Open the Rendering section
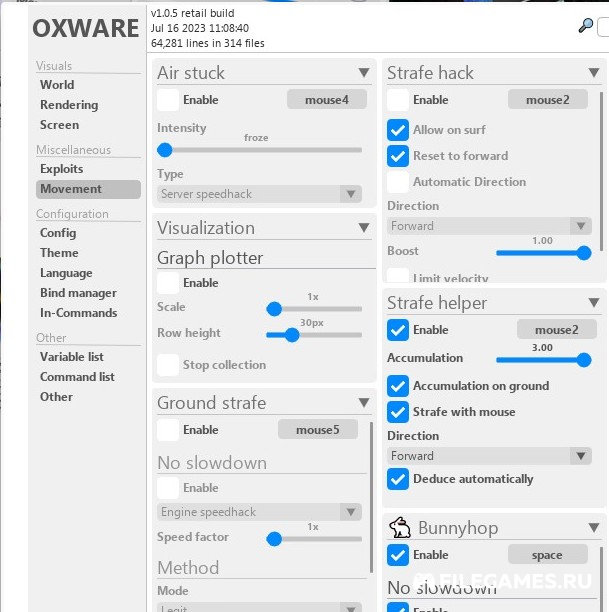Viewport: 609px width, 612px height. (x=69, y=105)
